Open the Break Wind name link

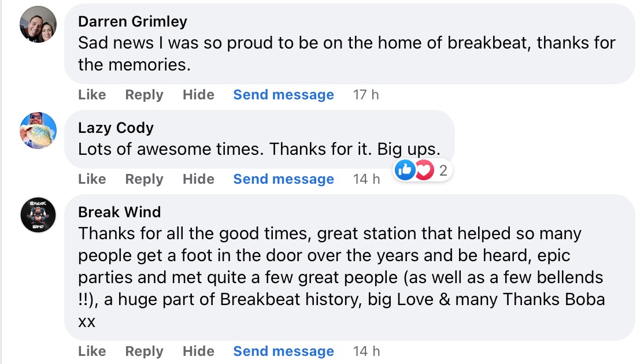(x=120, y=212)
